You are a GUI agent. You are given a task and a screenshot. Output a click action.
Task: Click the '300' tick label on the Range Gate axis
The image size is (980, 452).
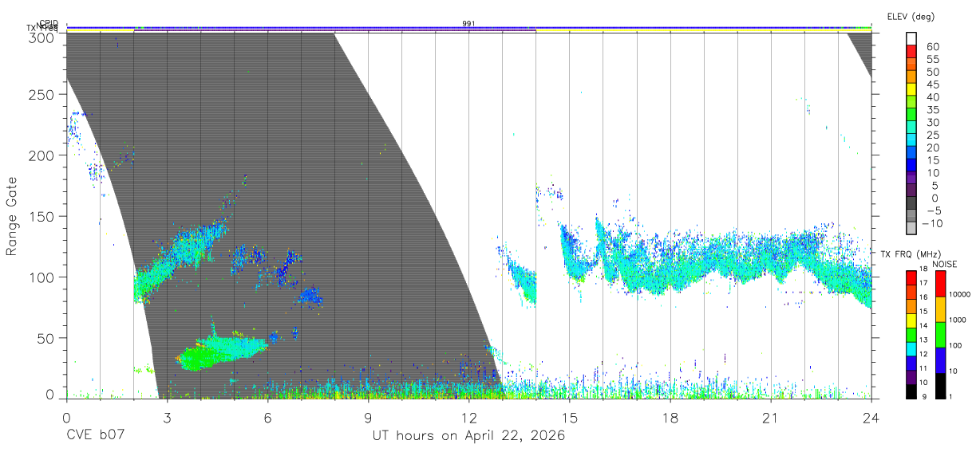point(42,37)
